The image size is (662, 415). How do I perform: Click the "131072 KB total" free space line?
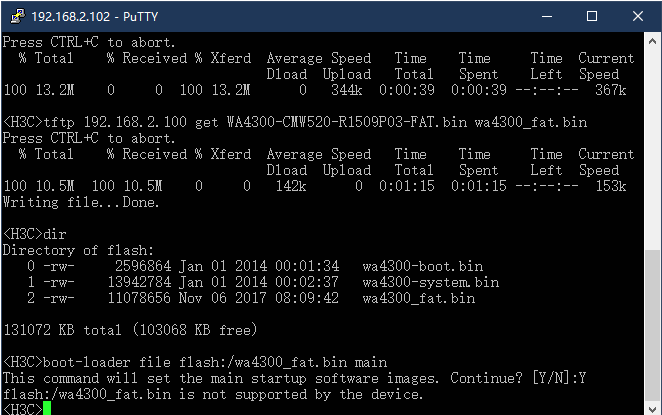pos(142,329)
